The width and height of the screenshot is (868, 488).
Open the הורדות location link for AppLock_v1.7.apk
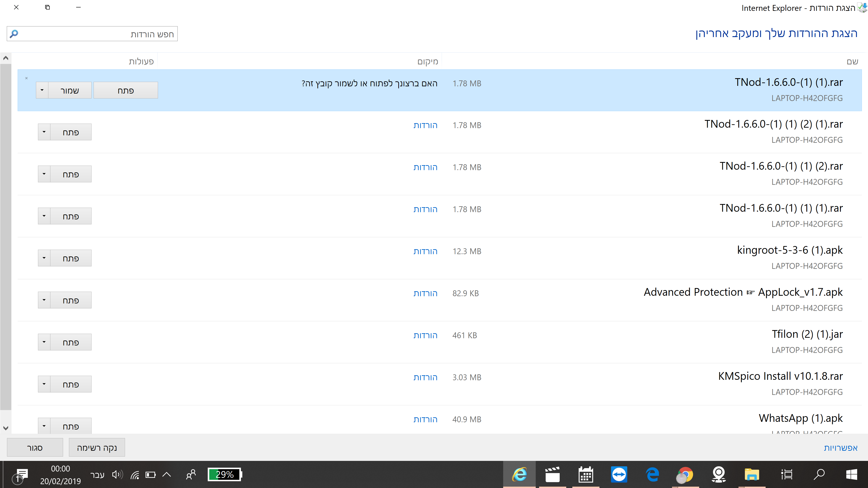(425, 293)
